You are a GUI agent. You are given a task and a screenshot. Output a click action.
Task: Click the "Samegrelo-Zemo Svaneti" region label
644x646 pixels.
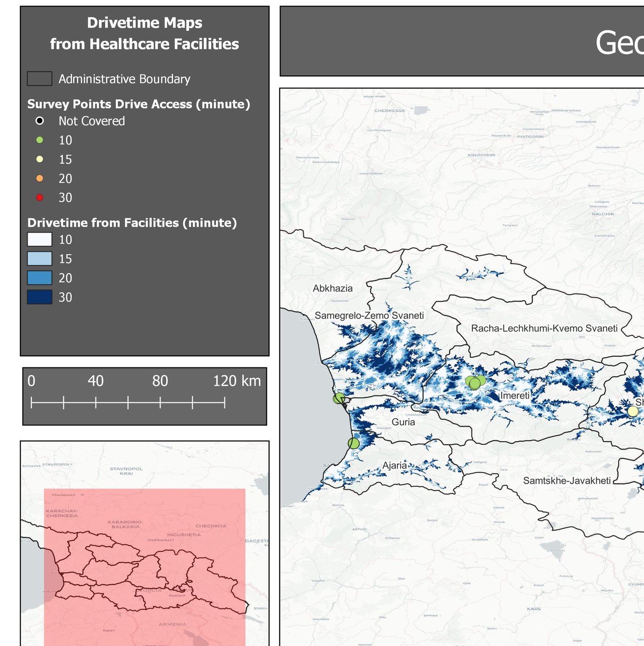[369, 316]
